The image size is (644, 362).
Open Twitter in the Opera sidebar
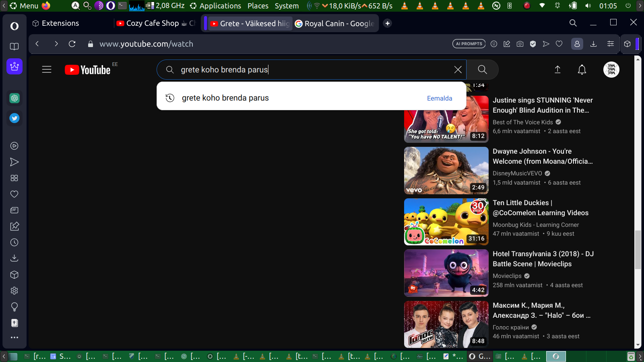point(14,118)
